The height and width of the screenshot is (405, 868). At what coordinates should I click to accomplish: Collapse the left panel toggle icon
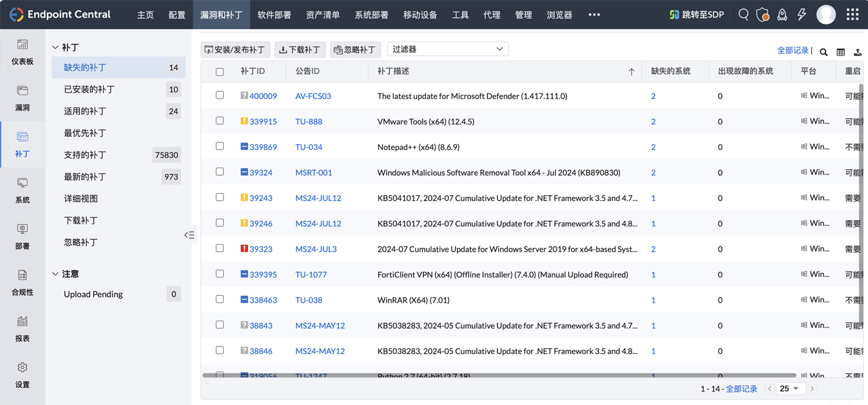pyautogui.click(x=189, y=235)
